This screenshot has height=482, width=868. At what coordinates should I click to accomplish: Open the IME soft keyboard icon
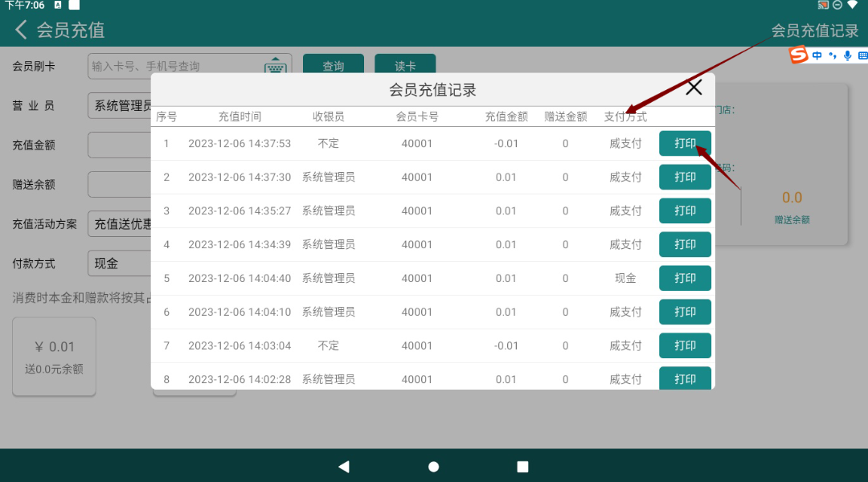coord(862,55)
